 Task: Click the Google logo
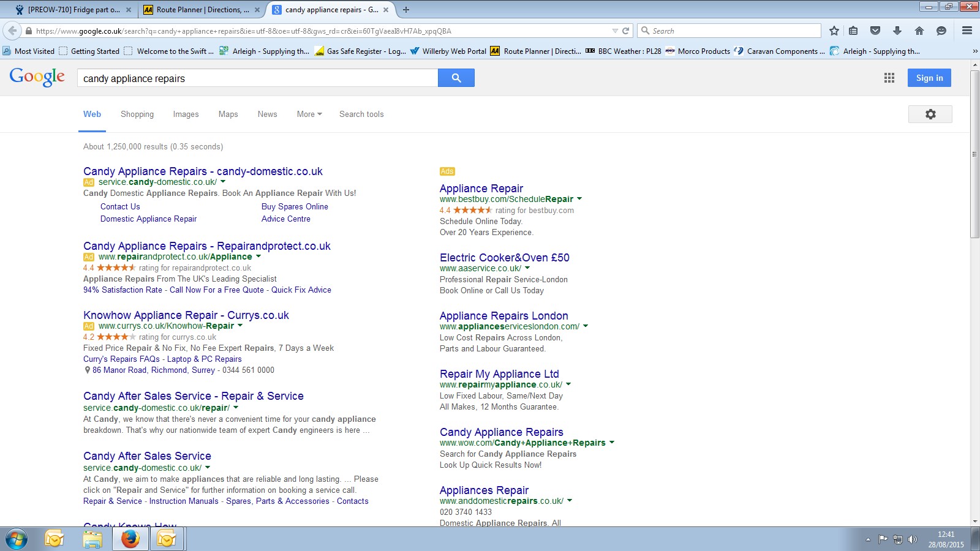[x=37, y=77]
